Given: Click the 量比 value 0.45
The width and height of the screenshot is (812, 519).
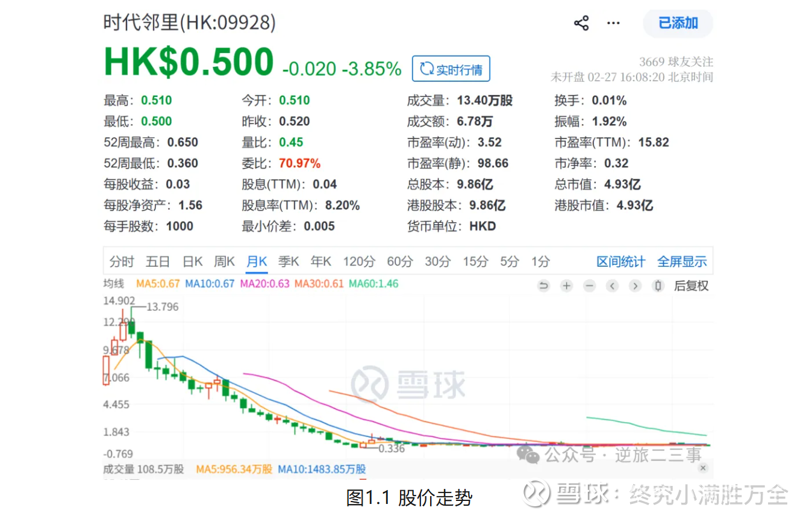Looking at the screenshot, I should (291, 143).
